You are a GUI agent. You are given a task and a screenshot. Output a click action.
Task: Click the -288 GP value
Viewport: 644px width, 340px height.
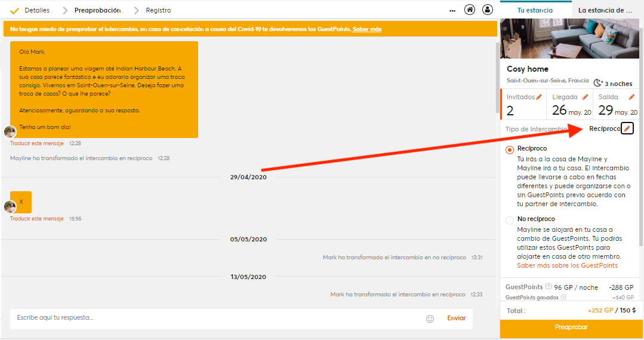[621, 287]
